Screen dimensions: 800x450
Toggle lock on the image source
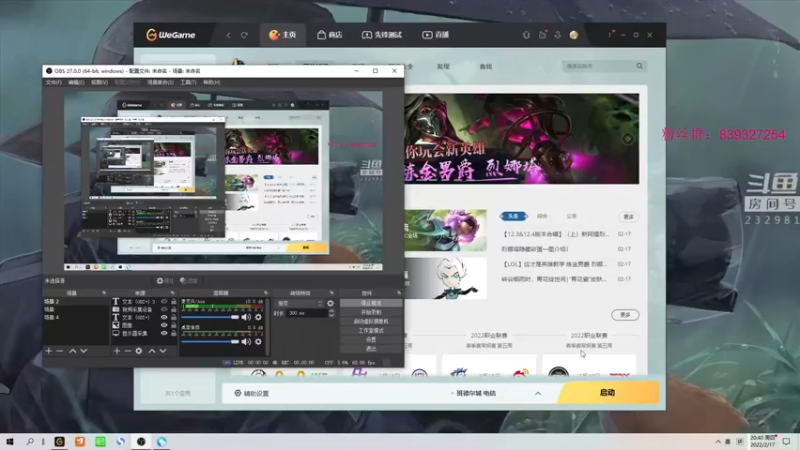pyautogui.click(x=173, y=325)
